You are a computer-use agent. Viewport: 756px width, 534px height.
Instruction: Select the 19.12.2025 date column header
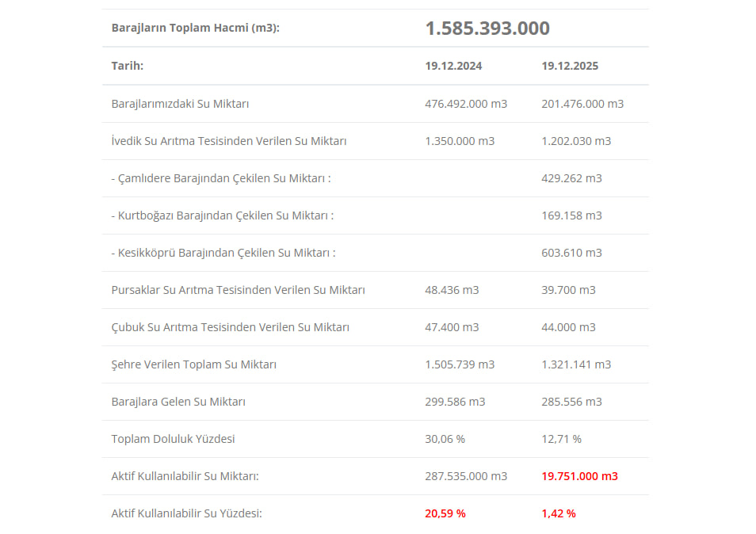[x=570, y=66]
